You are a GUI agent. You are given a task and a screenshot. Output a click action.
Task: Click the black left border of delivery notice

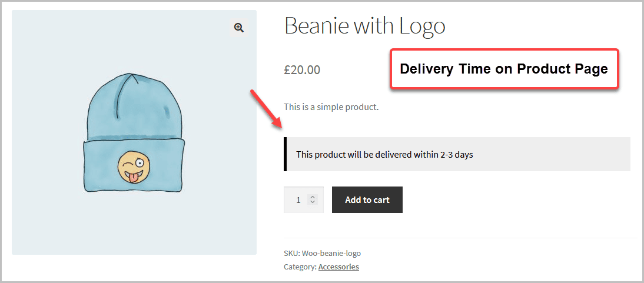(286, 154)
